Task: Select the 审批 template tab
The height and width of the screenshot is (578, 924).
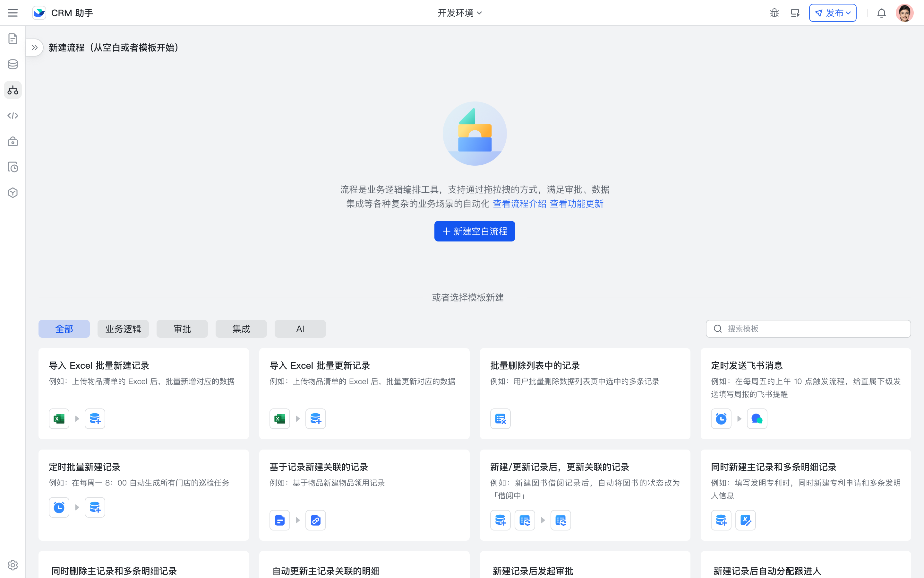Action: point(182,329)
